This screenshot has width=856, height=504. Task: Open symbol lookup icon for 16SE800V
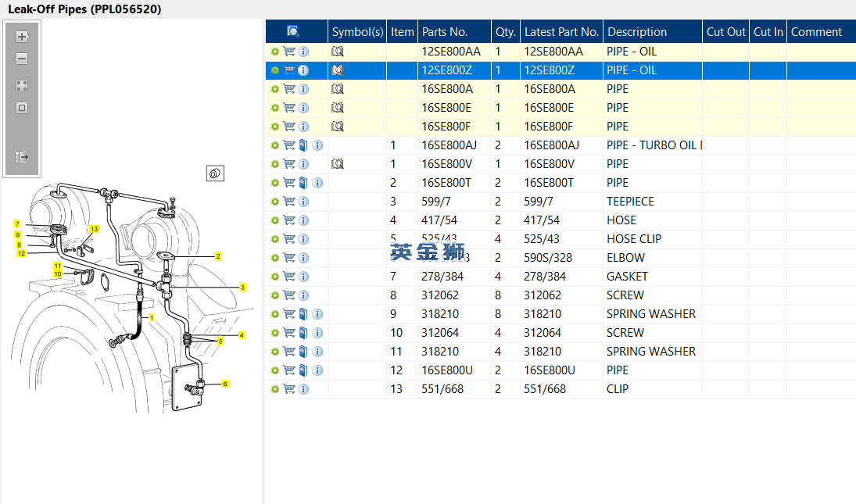[338, 164]
